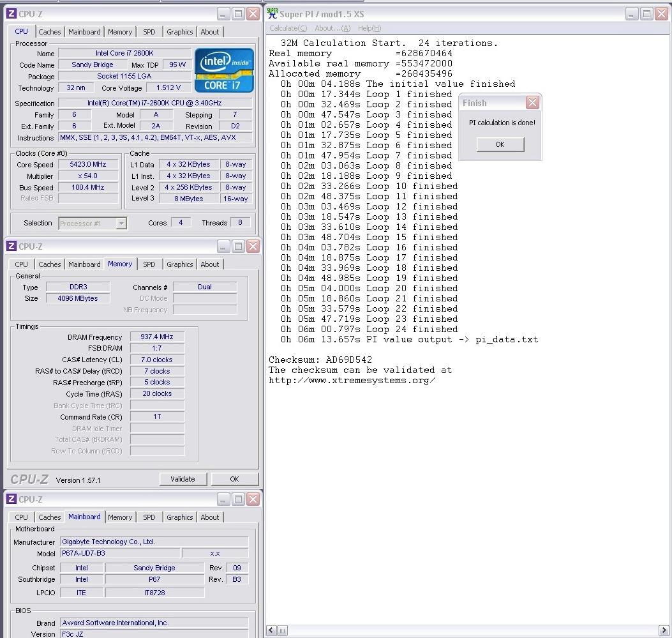The width and height of the screenshot is (672, 638).
Task: Close the Memory CPU-Z window
Action: pyautogui.click(x=253, y=246)
